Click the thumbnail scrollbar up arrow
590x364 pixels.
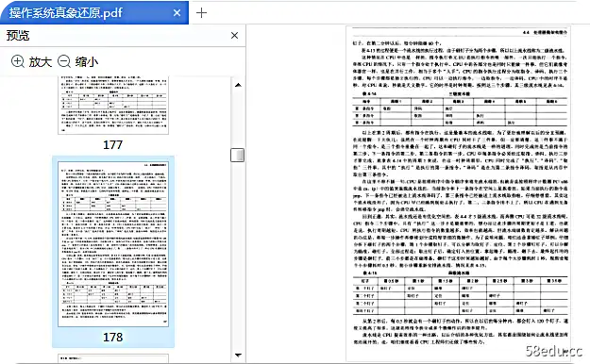pyautogui.click(x=238, y=85)
